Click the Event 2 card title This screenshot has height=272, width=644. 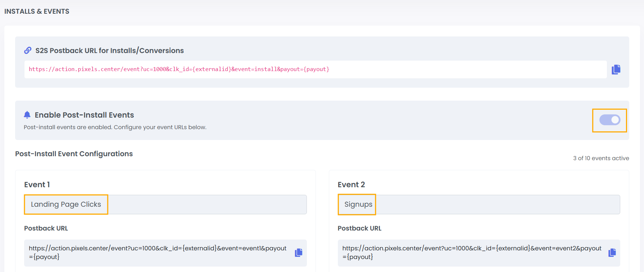[x=351, y=185]
